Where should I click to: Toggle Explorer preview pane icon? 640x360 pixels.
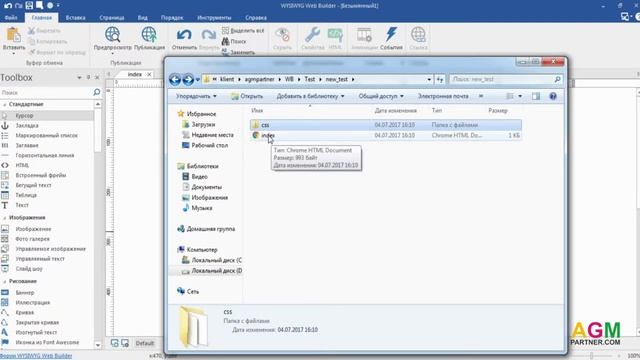tap(536, 96)
